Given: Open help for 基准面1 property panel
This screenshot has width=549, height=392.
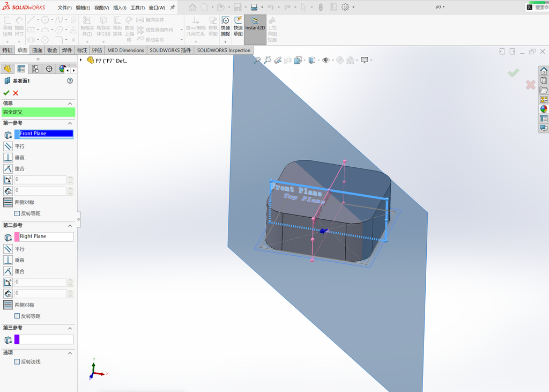Looking at the screenshot, I should (x=70, y=81).
